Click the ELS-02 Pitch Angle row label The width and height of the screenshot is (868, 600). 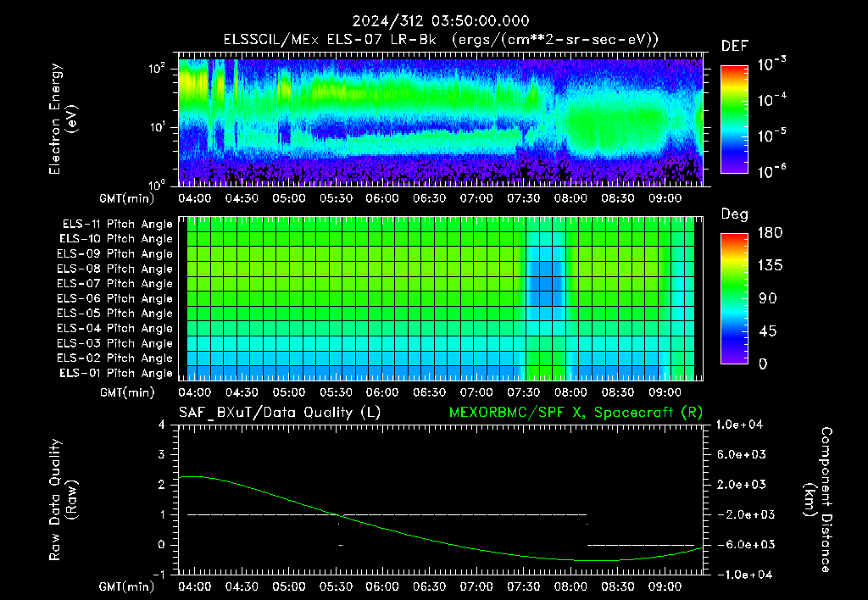click(114, 358)
